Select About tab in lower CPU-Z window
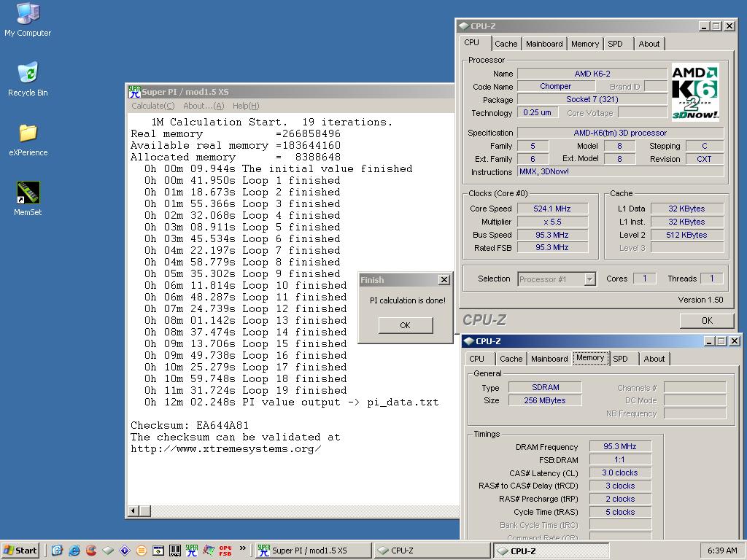Image resolution: width=747 pixels, height=560 pixels. pos(654,359)
